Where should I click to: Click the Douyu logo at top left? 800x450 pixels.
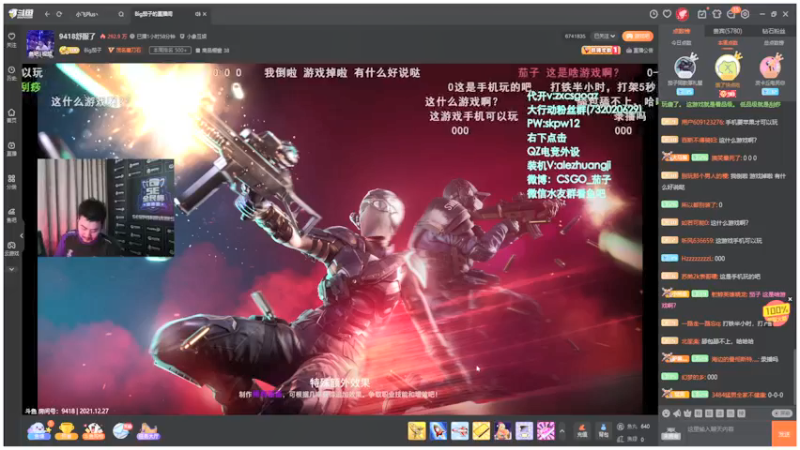[21, 14]
